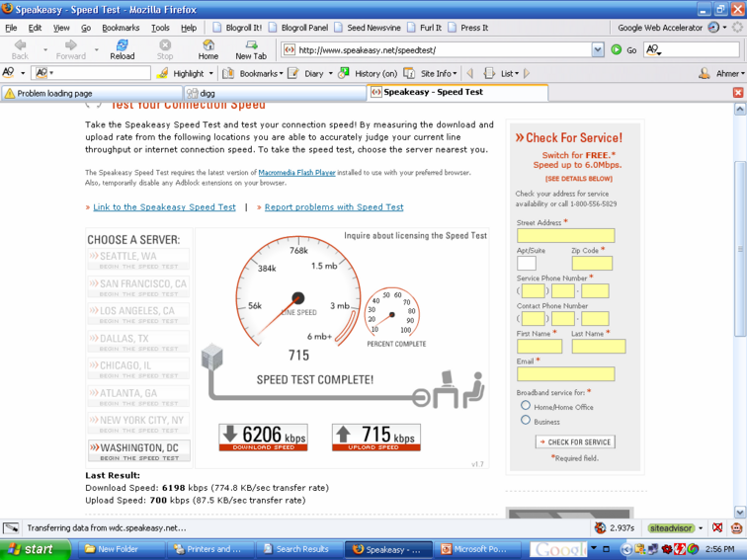The width and height of the screenshot is (747, 560).
Task: Open Site Info toolbar icon
Action: tap(409, 73)
